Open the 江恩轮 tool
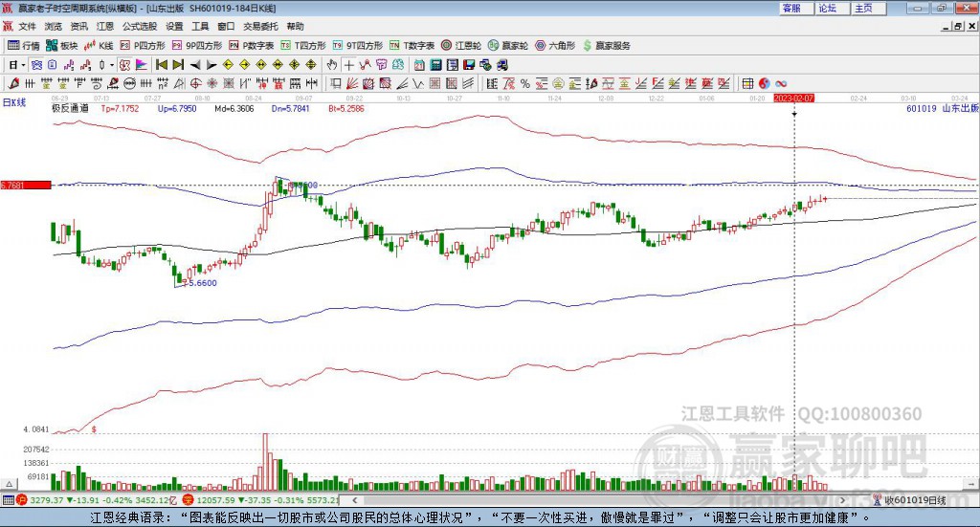The height and width of the screenshot is (527, 980). click(x=467, y=45)
